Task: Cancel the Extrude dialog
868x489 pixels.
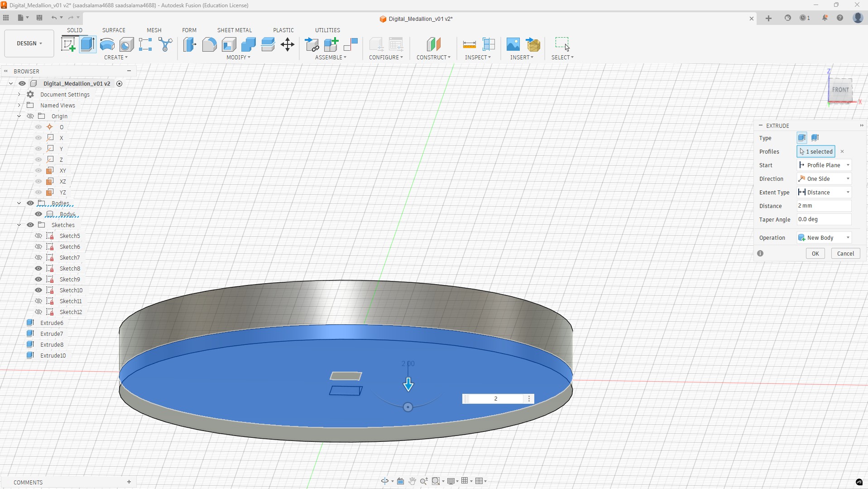Action: click(x=845, y=253)
